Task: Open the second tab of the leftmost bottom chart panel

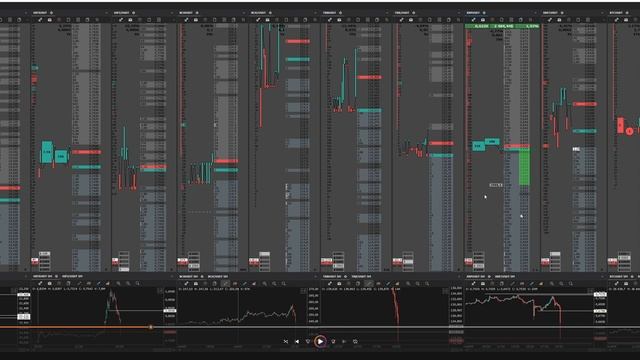Action: pyautogui.click(x=72, y=276)
